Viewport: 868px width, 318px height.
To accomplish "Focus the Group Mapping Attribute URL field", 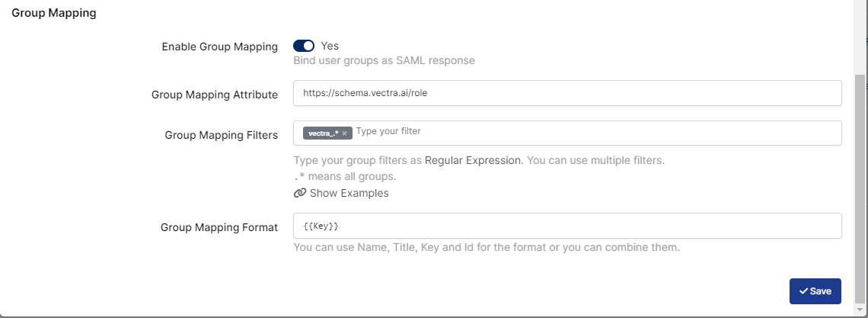I will pyautogui.click(x=566, y=93).
